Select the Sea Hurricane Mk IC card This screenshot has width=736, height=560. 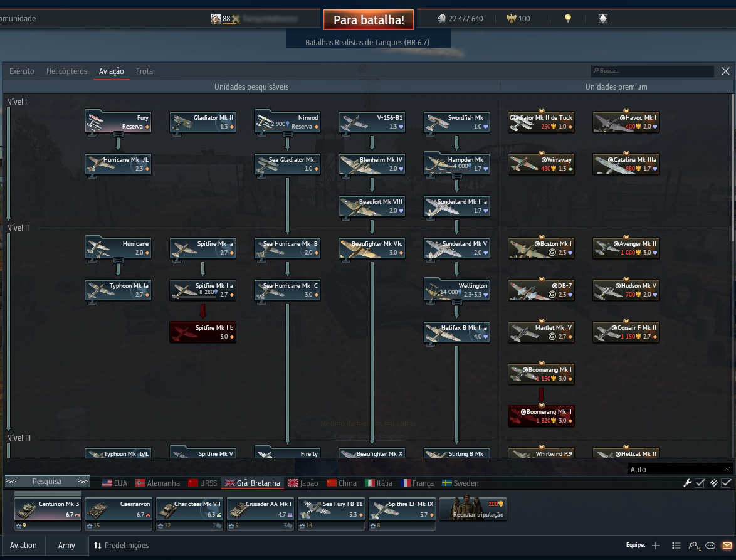pos(287,290)
